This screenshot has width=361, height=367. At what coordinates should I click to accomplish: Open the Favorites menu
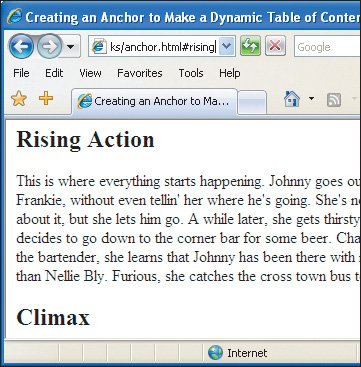pos(140,73)
